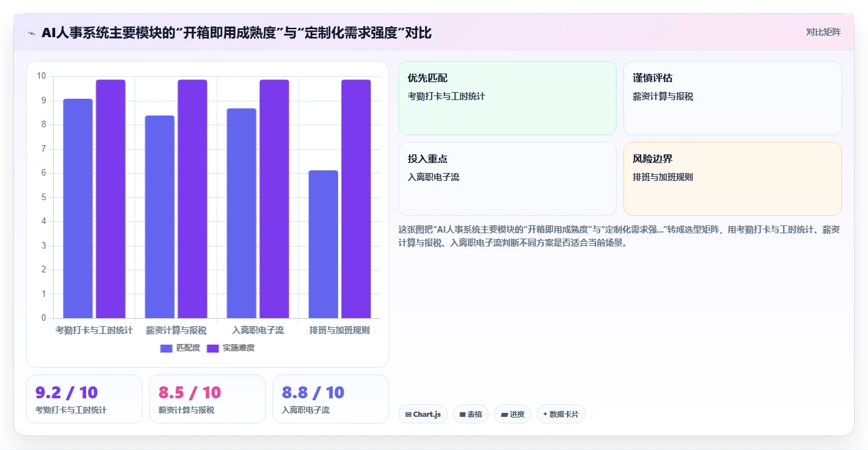Select the 实施难度 bar for 薪资计算与报税

pyautogui.click(x=192, y=199)
